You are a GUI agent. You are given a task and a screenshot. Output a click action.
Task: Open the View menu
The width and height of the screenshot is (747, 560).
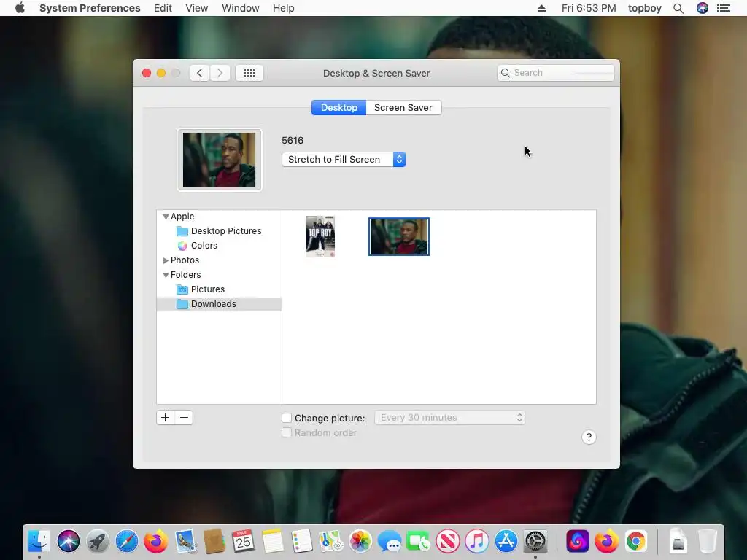pos(197,8)
